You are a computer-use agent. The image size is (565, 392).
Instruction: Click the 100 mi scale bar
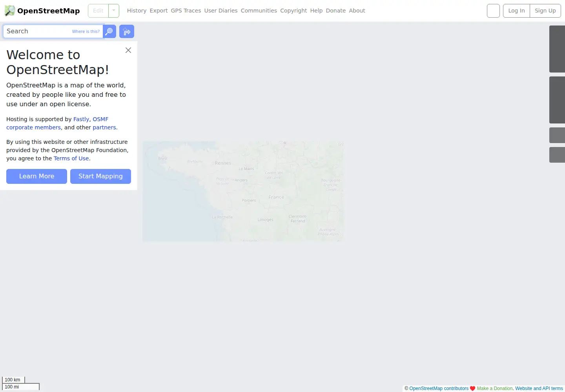(21, 387)
